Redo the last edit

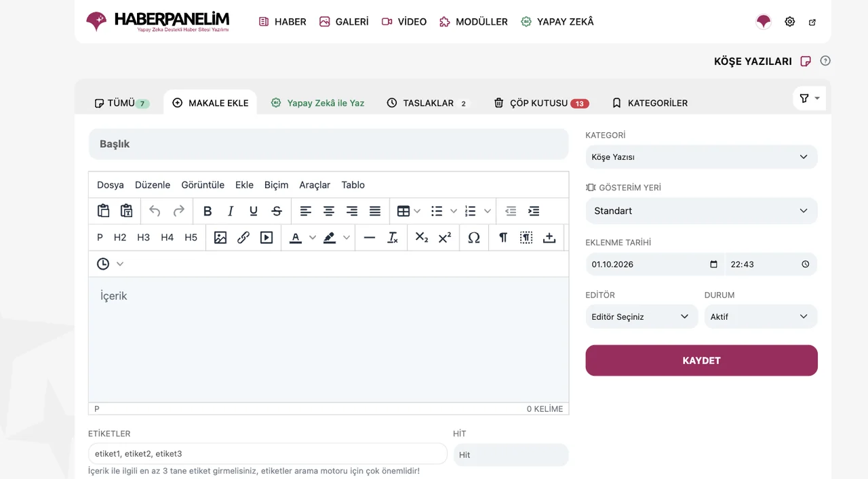pyautogui.click(x=178, y=211)
